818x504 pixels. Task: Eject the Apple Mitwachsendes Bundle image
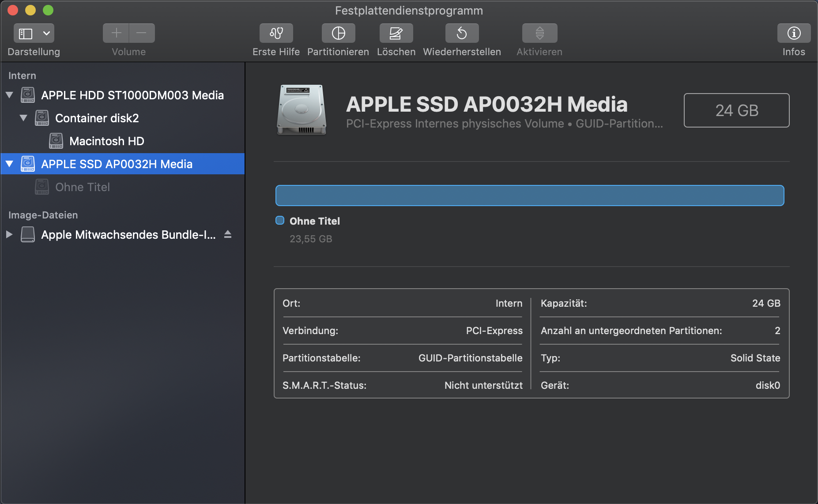pos(228,234)
